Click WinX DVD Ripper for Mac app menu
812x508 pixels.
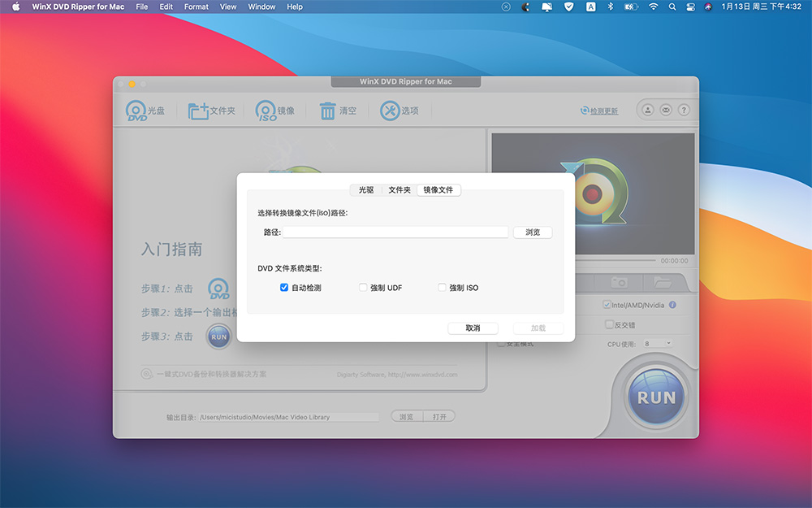(78, 7)
